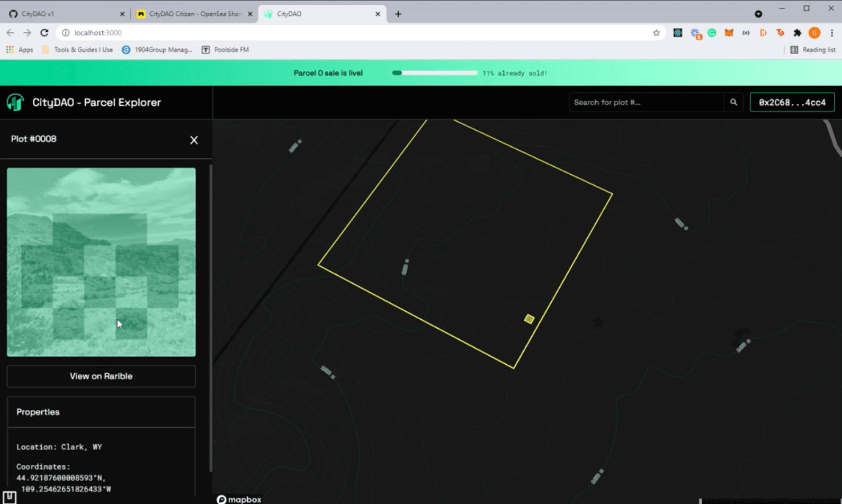Close the CityDAO Citizen OpenSea tab

click(250, 14)
